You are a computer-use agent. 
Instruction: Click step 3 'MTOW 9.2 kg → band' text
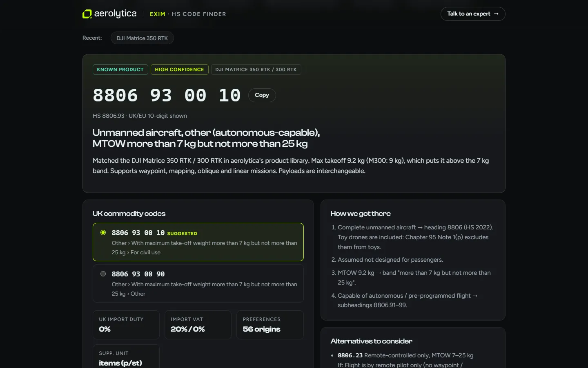point(414,278)
